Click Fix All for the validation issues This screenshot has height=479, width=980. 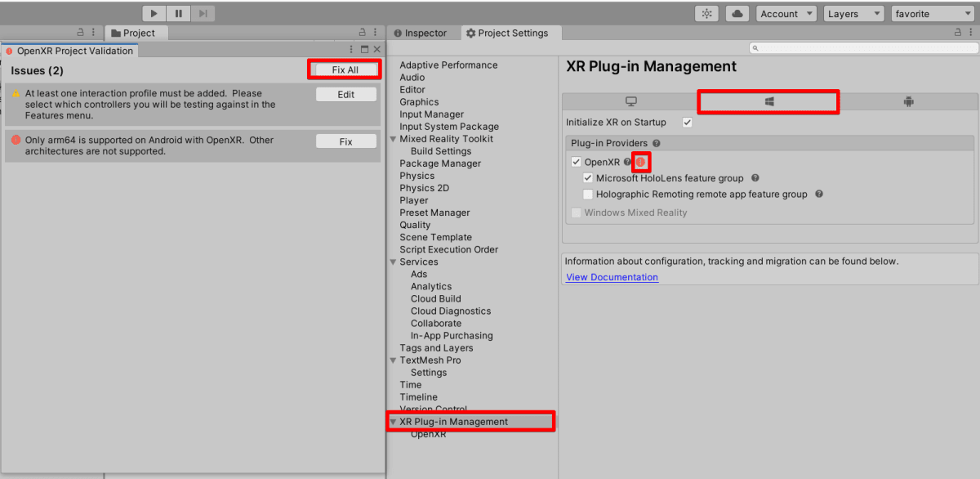click(x=345, y=69)
